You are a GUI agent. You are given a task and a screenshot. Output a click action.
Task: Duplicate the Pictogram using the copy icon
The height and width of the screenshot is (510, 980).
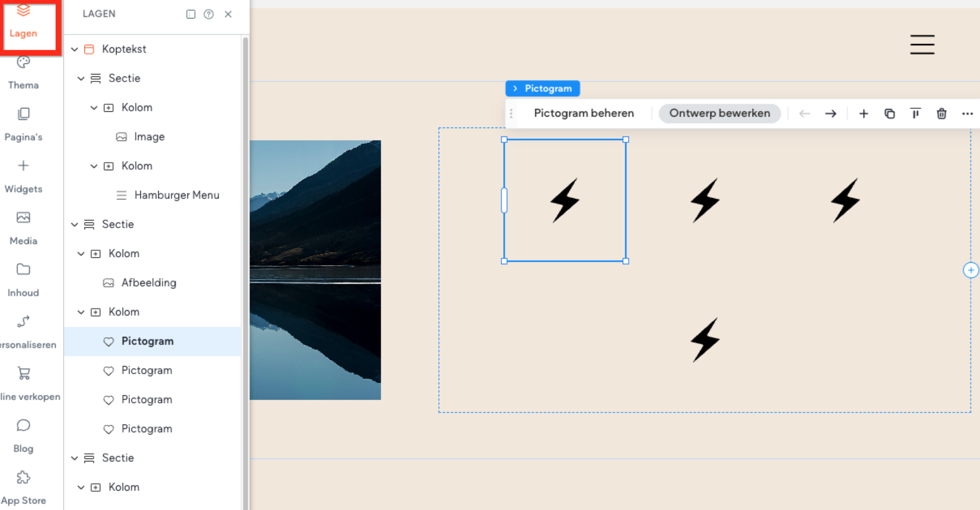click(x=889, y=113)
